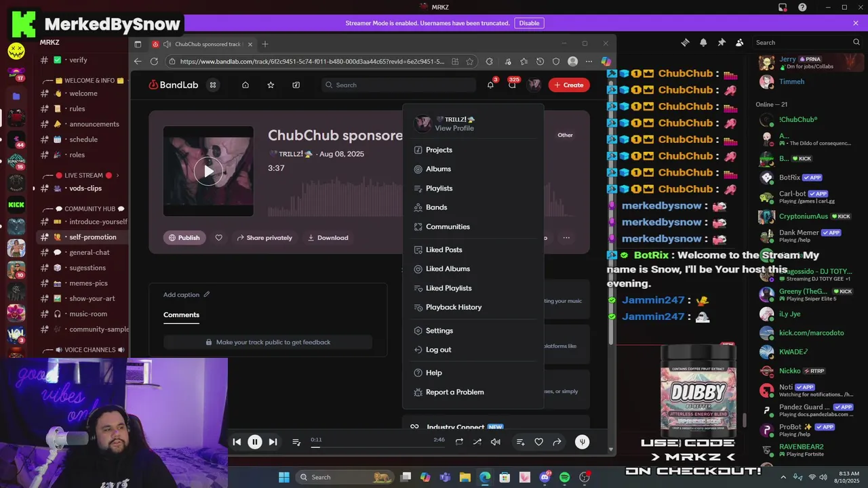Toggle repeat in the BandLab player

point(459,442)
